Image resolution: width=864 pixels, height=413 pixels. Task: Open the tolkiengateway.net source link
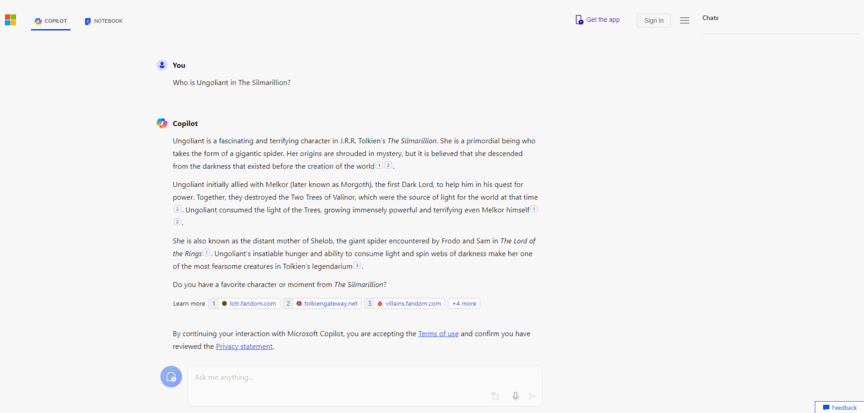coord(322,303)
